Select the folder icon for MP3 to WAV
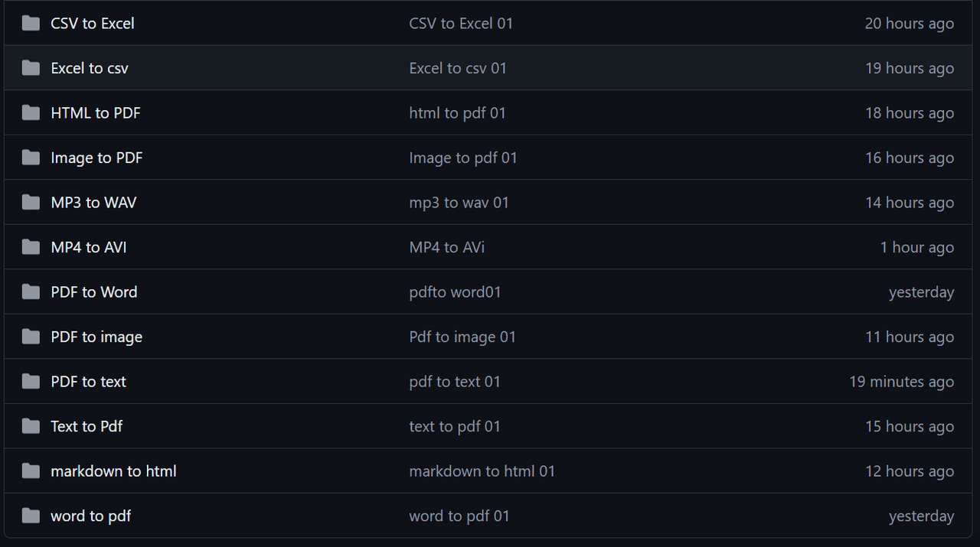The image size is (980, 547). (x=31, y=203)
